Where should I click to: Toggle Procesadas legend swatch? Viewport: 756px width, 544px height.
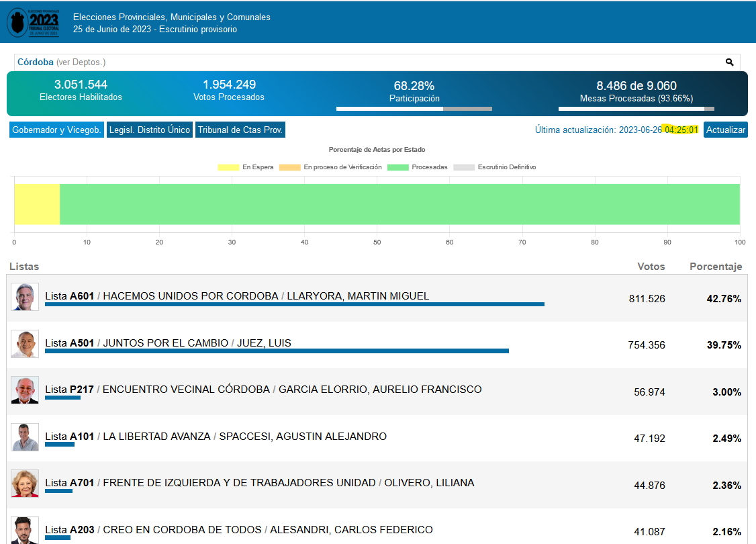coord(398,167)
